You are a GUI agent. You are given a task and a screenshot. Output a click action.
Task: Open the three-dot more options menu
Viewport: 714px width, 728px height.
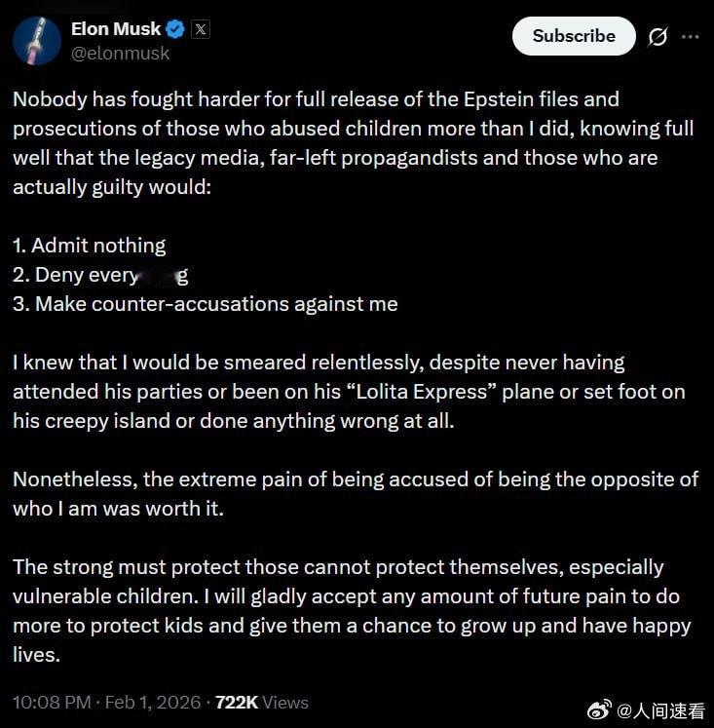coord(690,36)
